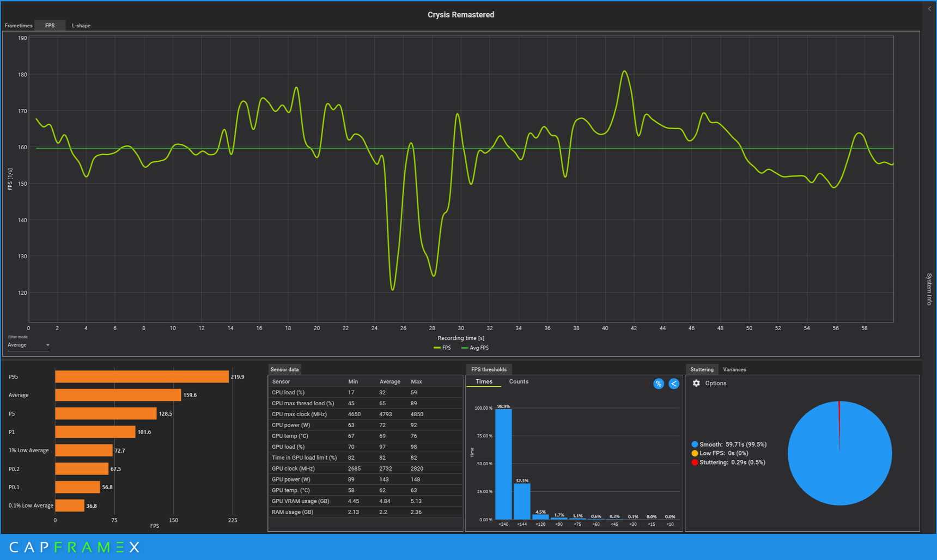937x560 pixels.
Task: Click the Low FPS: 0s (0%) text
Action: tap(723, 453)
